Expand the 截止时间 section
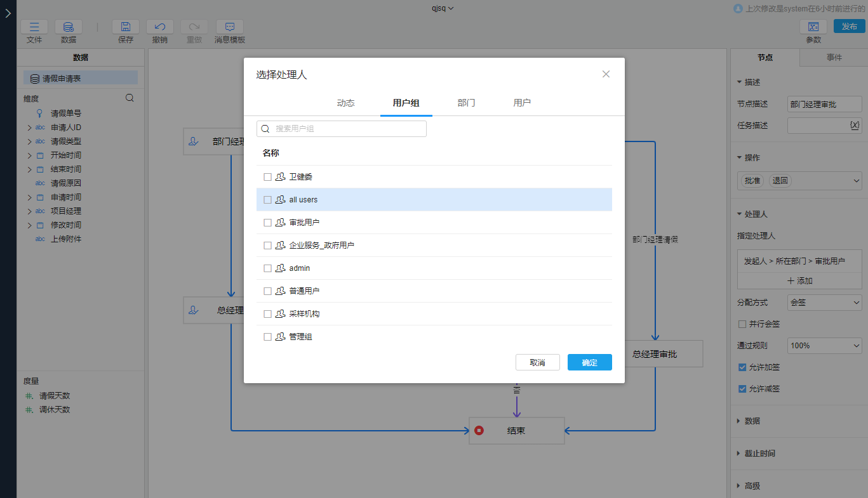868x498 pixels. coord(759,454)
